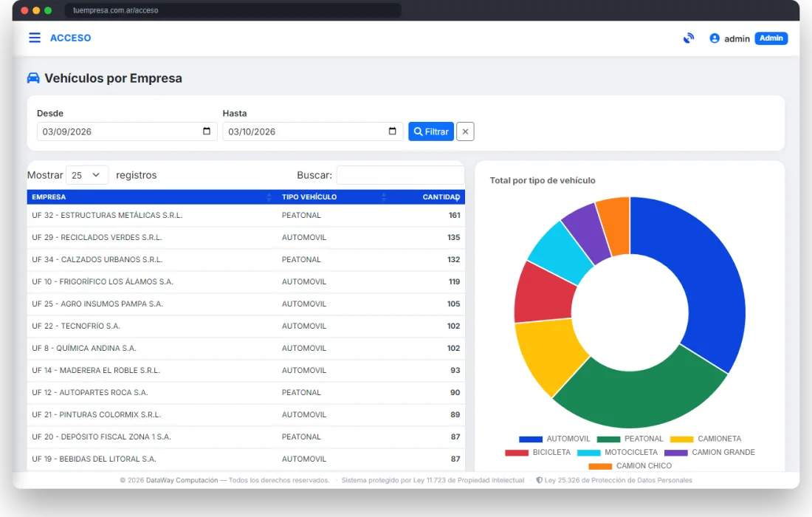
Task: Click the Filtrar search button
Action: pos(431,131)
